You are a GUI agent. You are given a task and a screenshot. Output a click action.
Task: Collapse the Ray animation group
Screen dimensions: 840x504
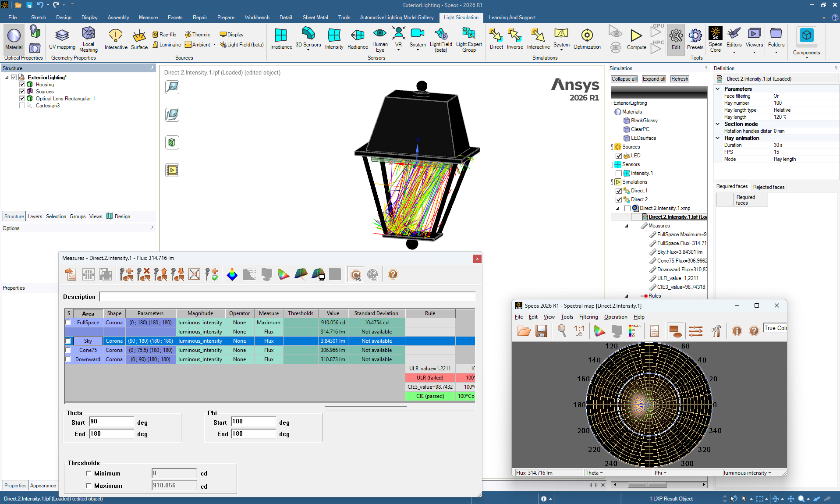[x=718, y=138]
